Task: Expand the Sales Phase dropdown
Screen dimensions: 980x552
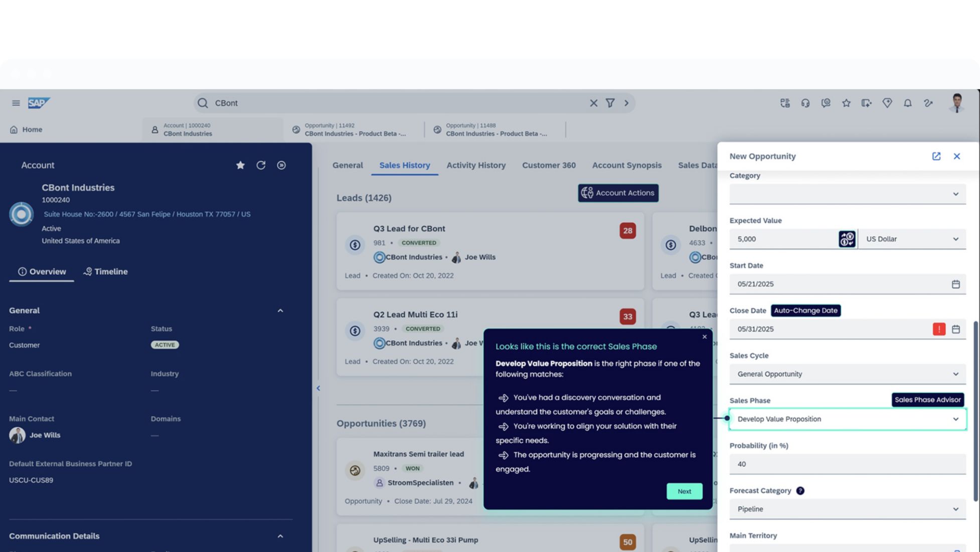Action: coord(955,419)
